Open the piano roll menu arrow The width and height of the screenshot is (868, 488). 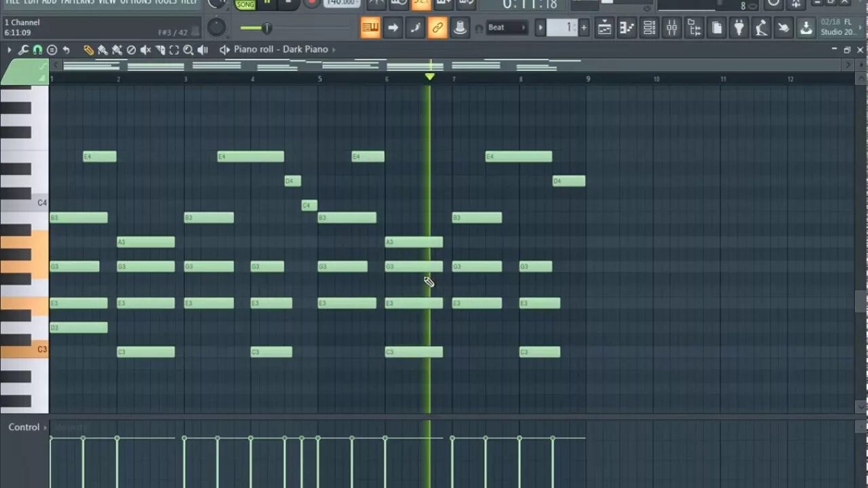coord(9,49)
